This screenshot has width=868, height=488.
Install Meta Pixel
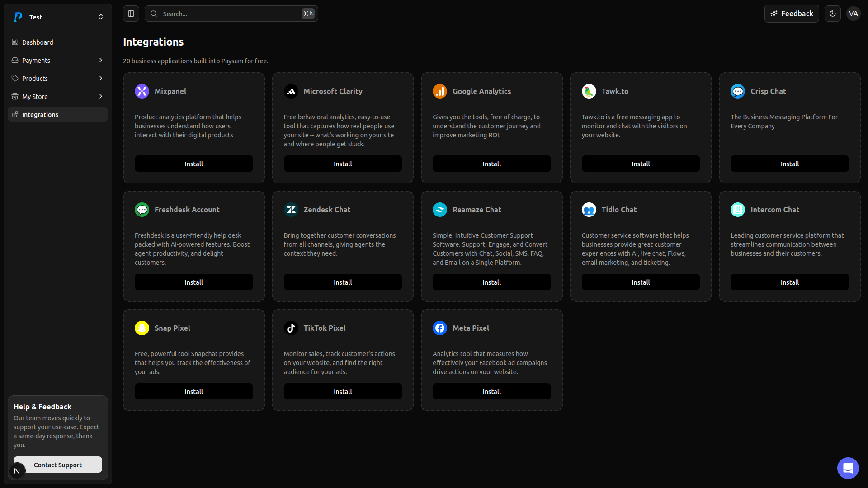(x=491, y=391)
